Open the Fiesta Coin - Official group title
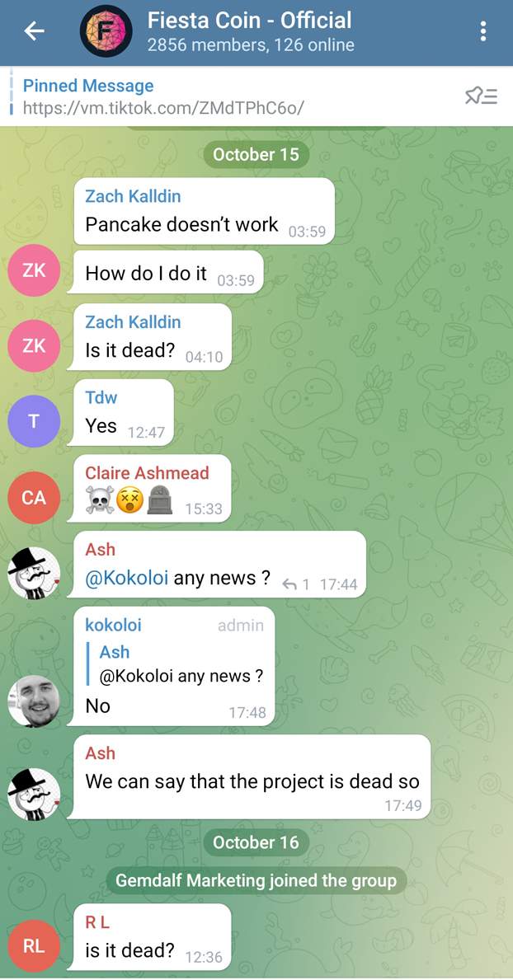513x980 pixels. point(250,20)
